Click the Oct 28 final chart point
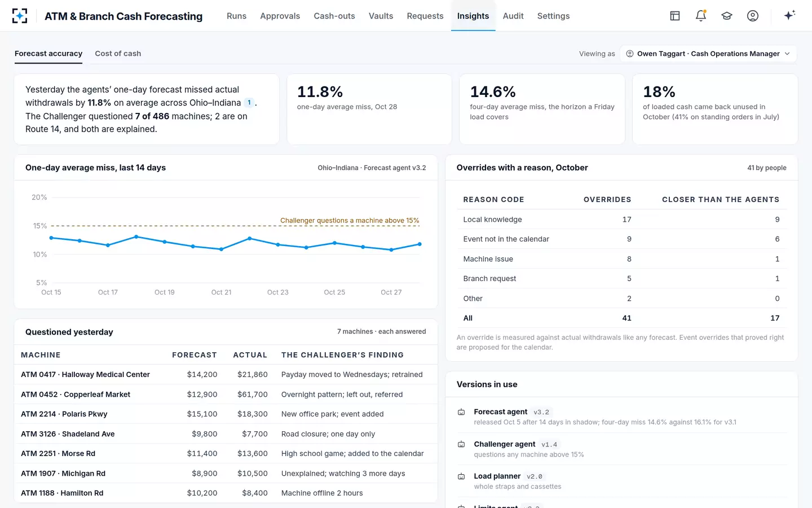The image size is (812, 508). (420, 244)
